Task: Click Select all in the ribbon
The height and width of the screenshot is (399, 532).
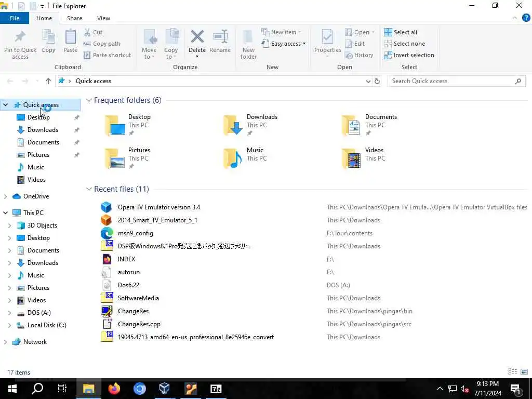Action: 401,32
